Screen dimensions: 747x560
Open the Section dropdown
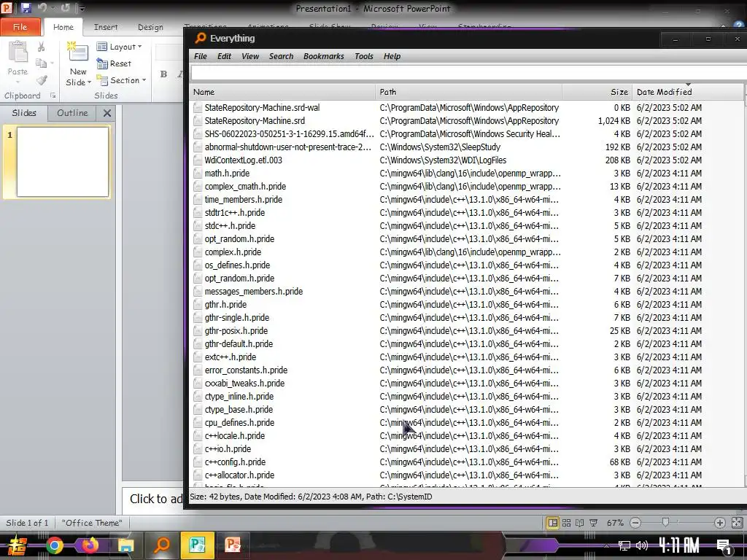pos(121,80)
